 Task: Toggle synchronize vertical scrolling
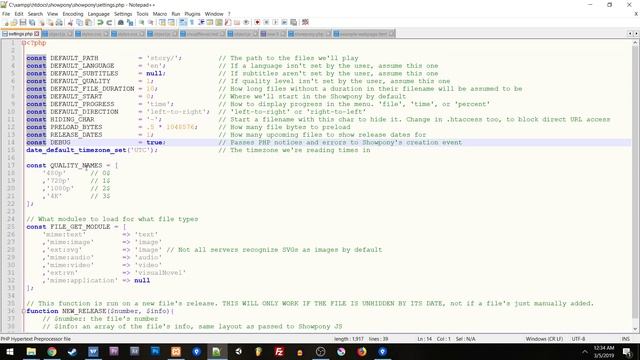[x=162, y=22]
